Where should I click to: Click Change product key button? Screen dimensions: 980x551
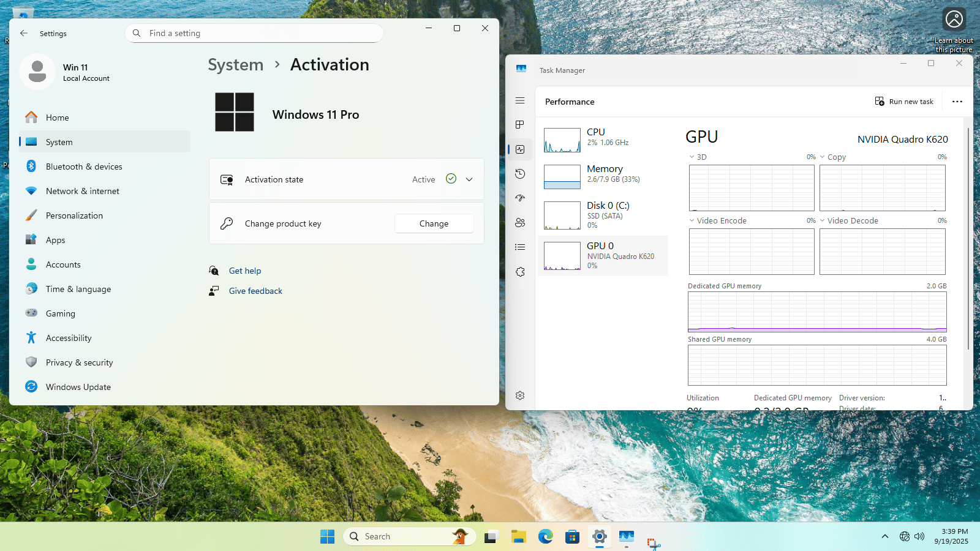434,223
